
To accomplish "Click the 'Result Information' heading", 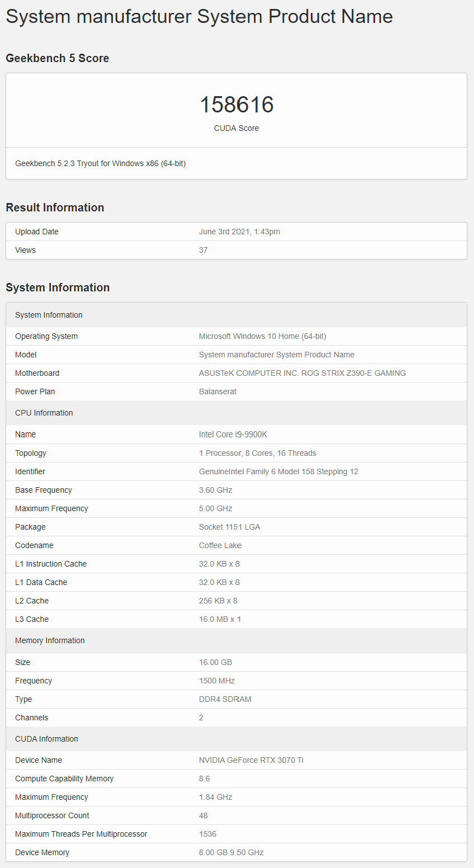I will [55, 207].
